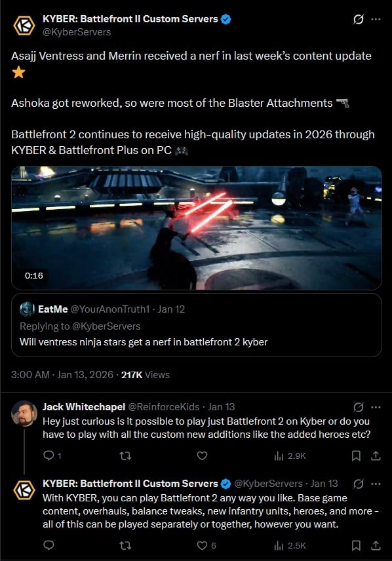Open more options on Jack Whitechapel's comment

pos(376,407)
